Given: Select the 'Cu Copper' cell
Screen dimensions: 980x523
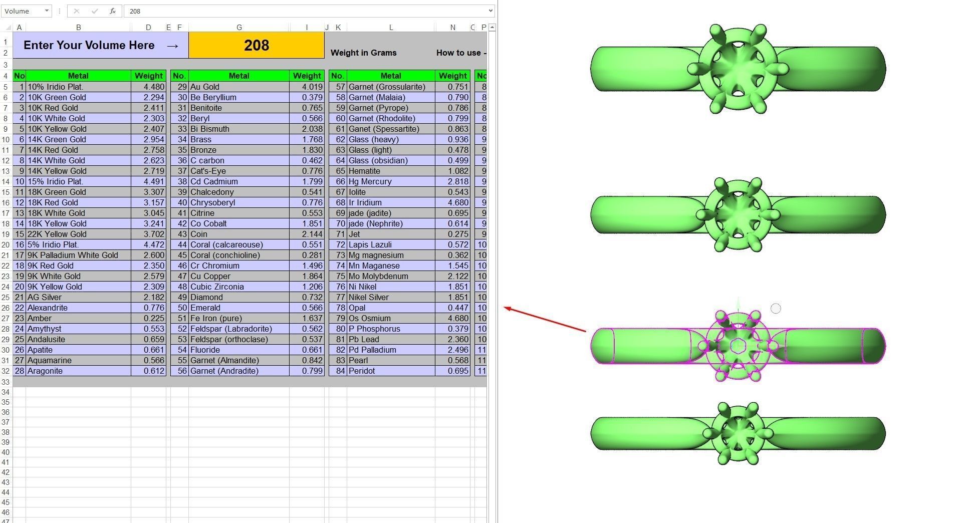Looking at the screenshot, I should (239, 276).
